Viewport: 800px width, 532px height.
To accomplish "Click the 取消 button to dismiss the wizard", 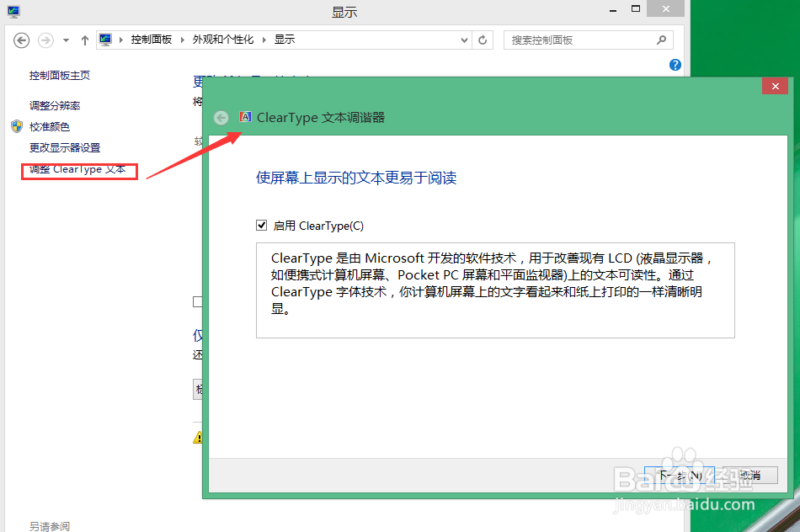I will [x=749, y=475].
